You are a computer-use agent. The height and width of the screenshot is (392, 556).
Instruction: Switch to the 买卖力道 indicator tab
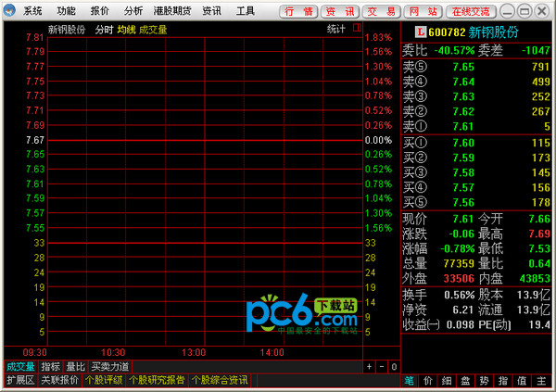[110, 367]
